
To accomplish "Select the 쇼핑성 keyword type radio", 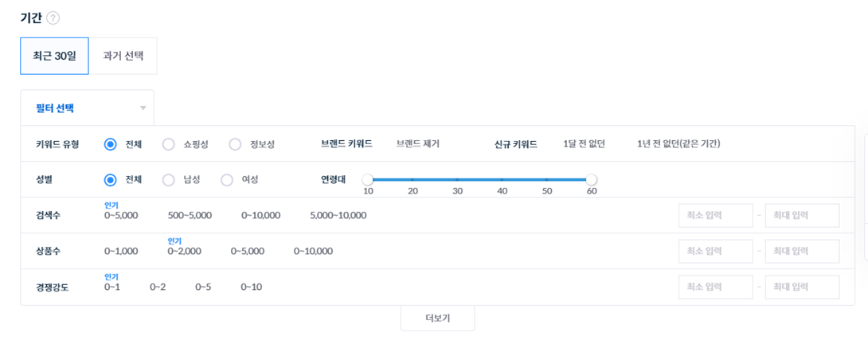I will (x=168, y=144).
